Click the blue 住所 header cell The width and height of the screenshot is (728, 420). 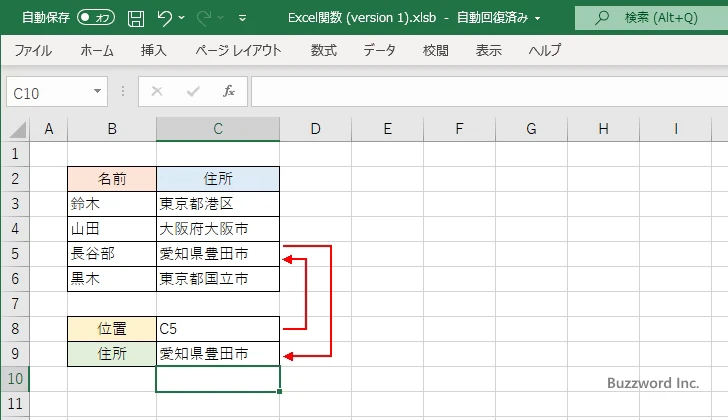[x=218, y=179]
